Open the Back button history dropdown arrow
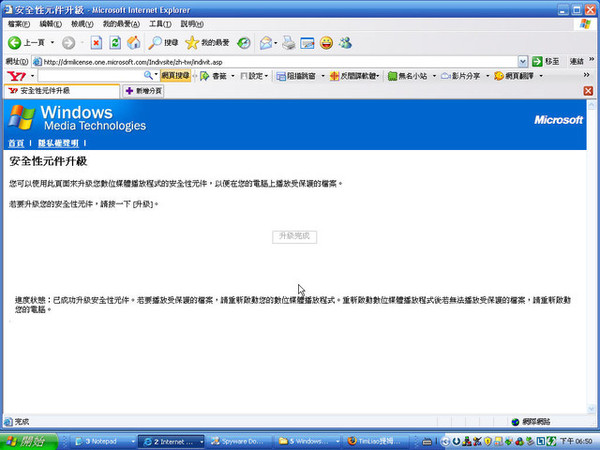The width and height of the screenshot is (600, 450). [52, 43]
